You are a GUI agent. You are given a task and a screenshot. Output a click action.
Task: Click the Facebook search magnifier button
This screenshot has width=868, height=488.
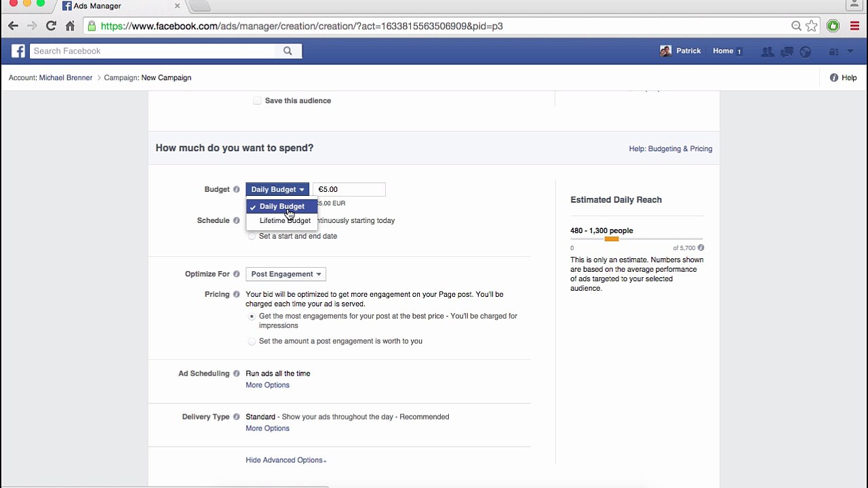click(288, 51)
